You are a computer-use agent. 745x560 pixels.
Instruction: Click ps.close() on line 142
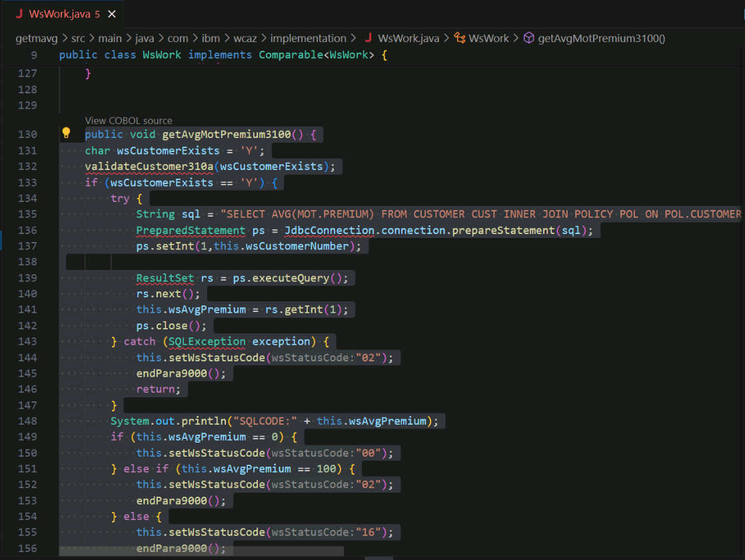click(171, 325)
